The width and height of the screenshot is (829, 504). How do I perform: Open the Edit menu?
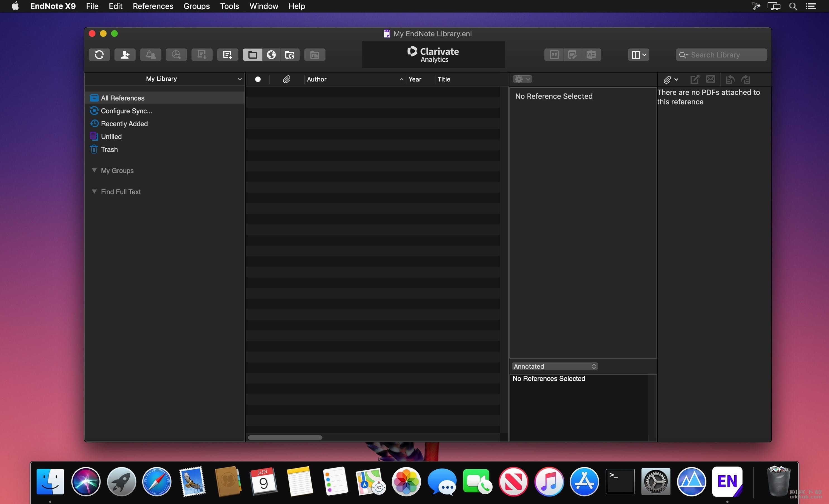click(115, 6)
